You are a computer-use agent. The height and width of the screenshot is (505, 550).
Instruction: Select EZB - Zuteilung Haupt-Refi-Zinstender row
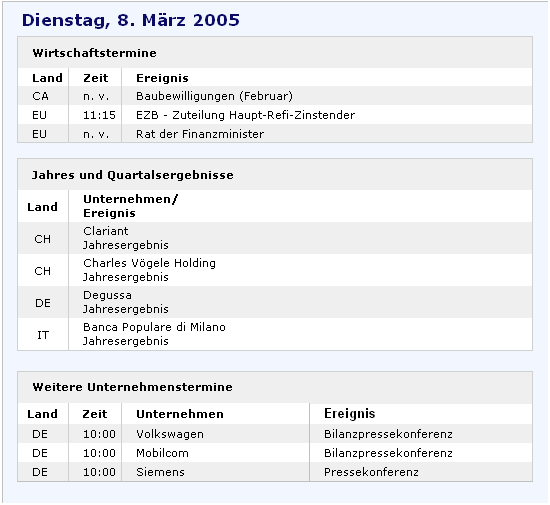(275, 115)
